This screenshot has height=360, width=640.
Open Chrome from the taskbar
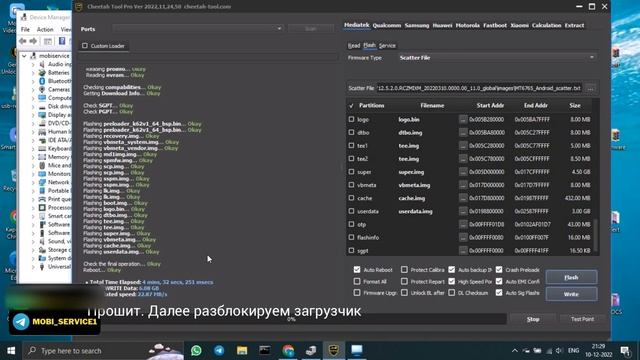pos(288,350)
